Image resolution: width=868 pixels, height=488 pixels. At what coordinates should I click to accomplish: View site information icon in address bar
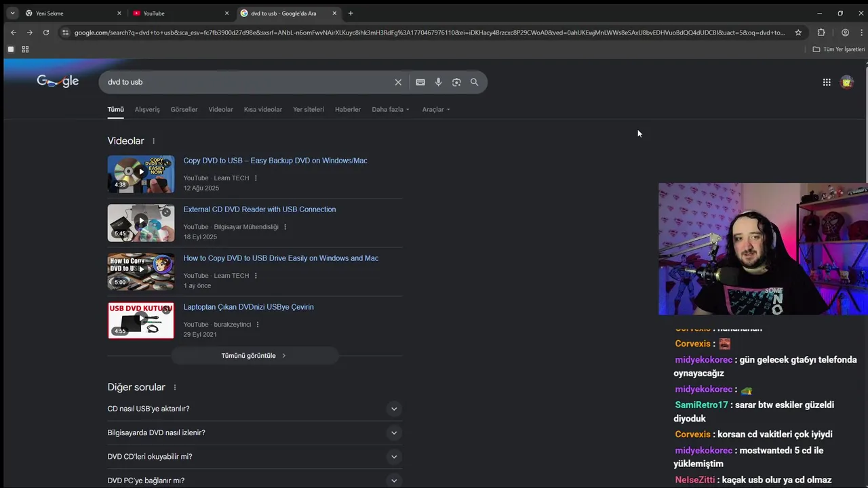(65, 33)
